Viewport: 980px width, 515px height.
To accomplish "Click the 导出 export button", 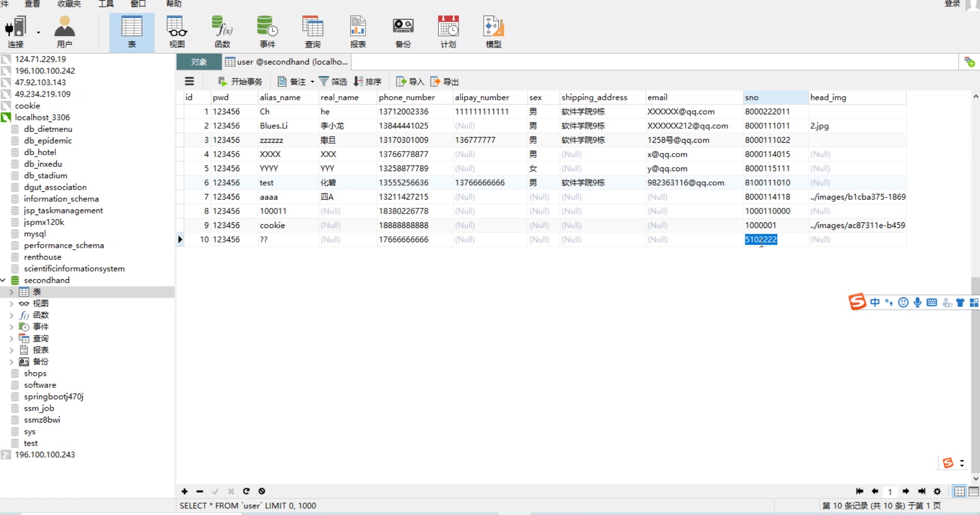I will click(445, 82).
